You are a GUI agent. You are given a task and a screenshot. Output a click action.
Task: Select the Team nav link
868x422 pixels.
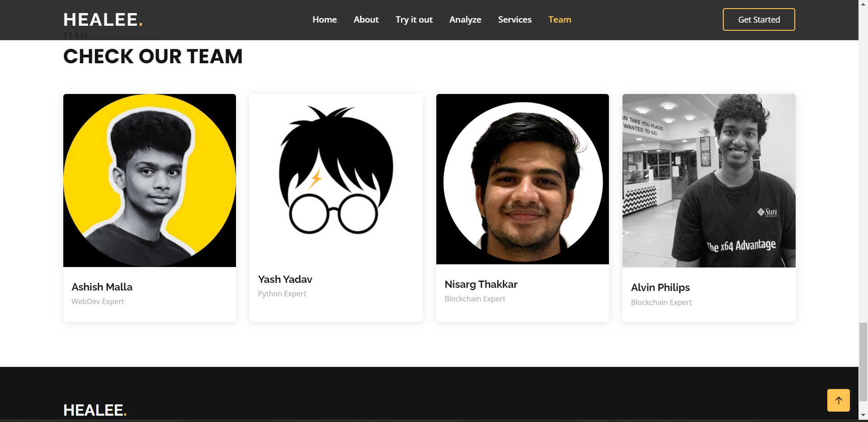coord(560,19)
